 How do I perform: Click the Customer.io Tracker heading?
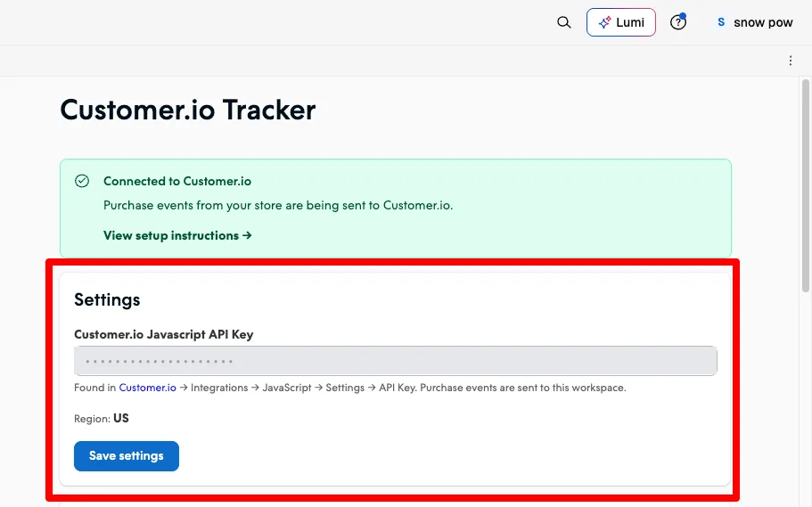188,110
